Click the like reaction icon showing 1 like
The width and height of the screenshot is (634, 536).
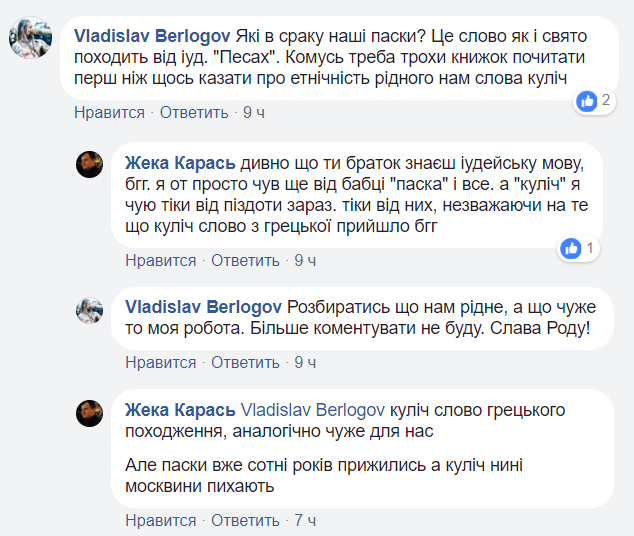coord(572,248)
